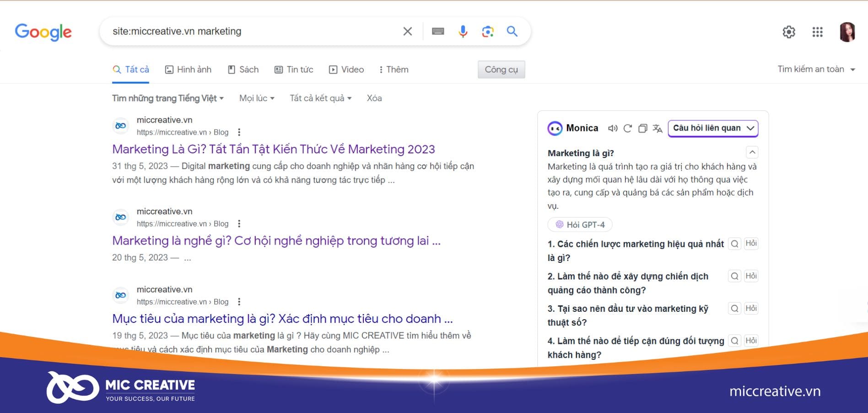Start voice search with the microphone
This screenshot has width=868, height=413.
[x=463, y=31]
